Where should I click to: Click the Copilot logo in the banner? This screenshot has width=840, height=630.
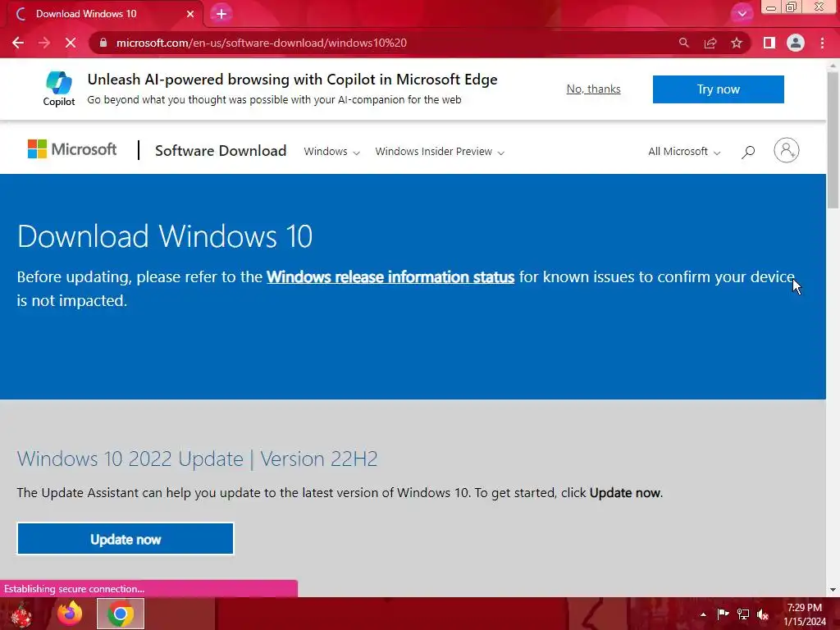(x=59, y=89)
